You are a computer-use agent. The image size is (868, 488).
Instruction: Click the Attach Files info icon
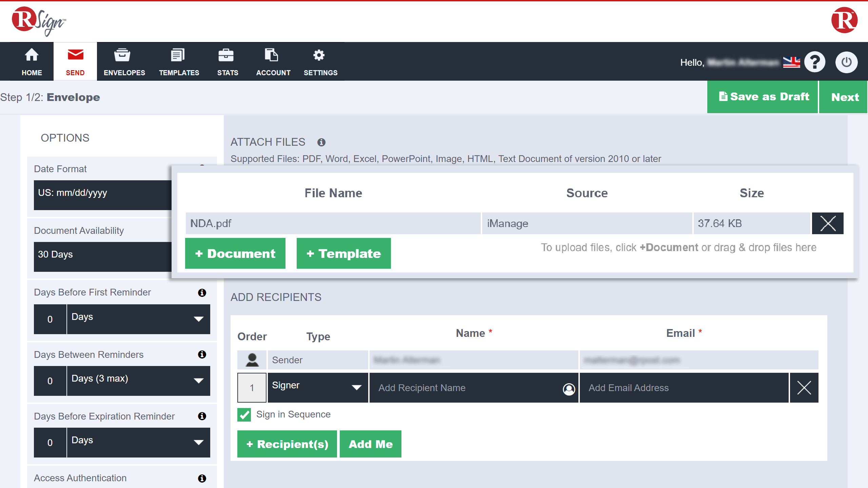pyautogui.click(x=321, y=142)
